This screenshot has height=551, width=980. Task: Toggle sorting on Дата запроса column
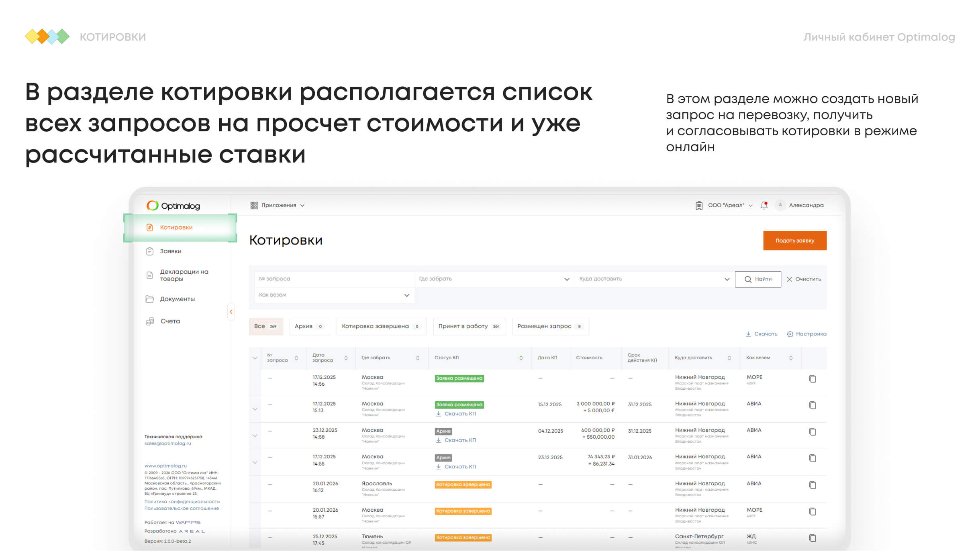pyautogui.click(x=346, y=358)
